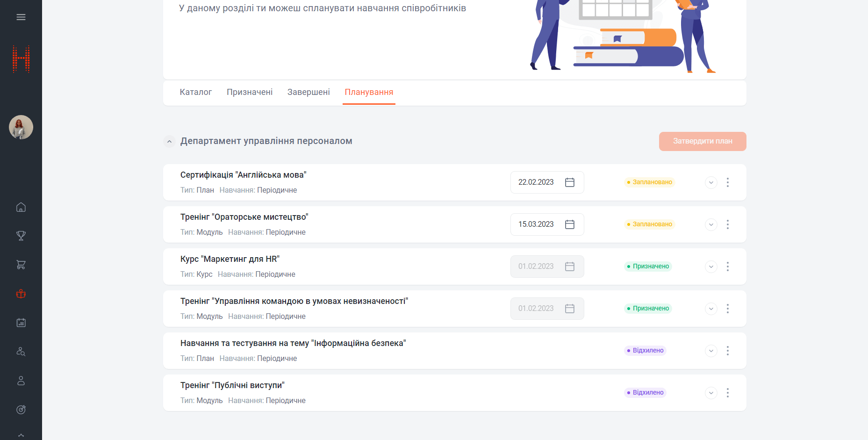Open the user profile icon in the sidebar
The width and height of the screenshot is (868, 440).
[21, 381]
